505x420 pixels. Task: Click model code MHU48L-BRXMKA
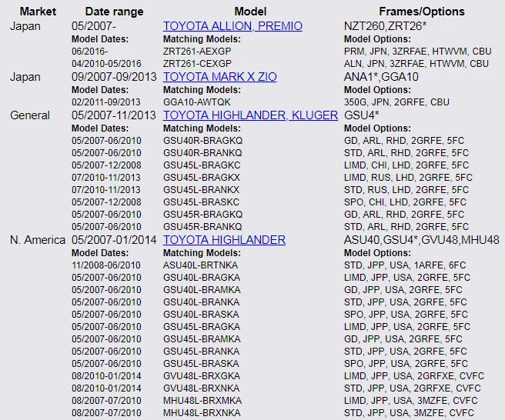[202, 400]
